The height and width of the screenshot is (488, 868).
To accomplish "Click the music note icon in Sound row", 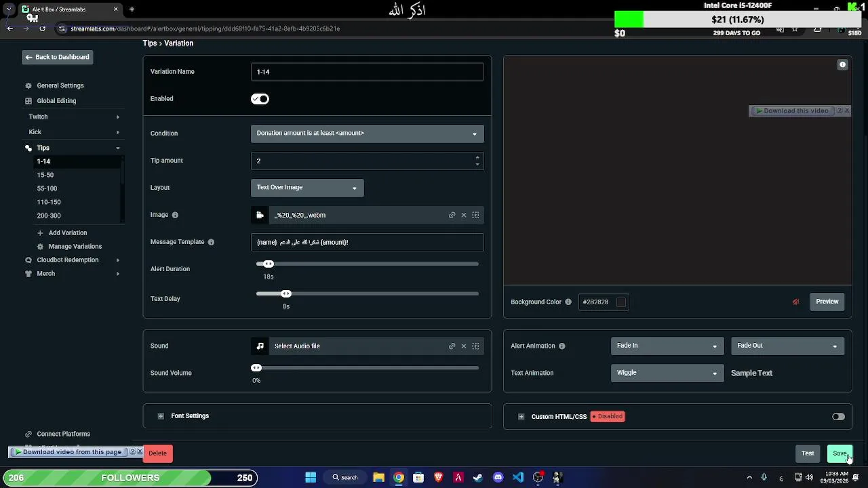I will 260,346.
